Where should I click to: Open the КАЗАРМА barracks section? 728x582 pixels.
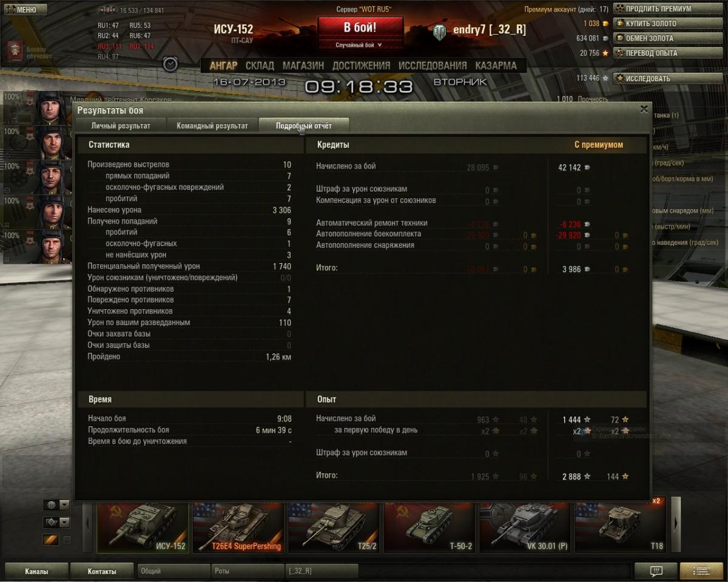pos(496,65)
